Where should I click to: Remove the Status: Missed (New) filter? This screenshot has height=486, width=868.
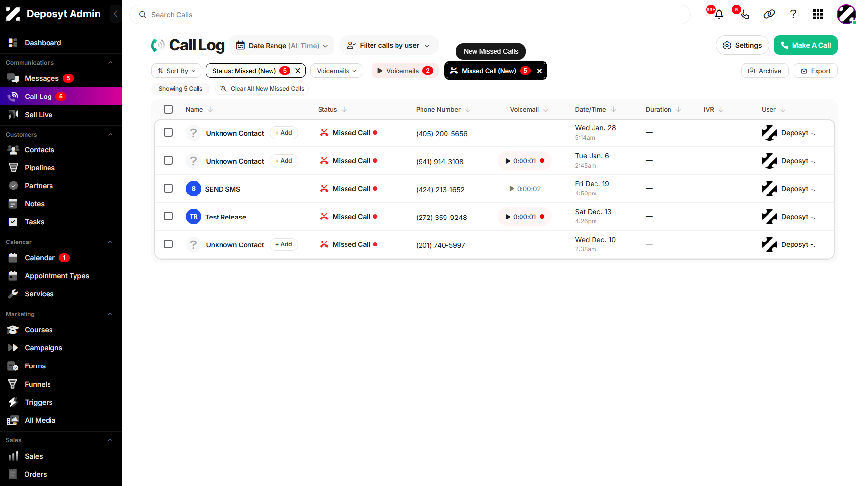click(298, 71)
